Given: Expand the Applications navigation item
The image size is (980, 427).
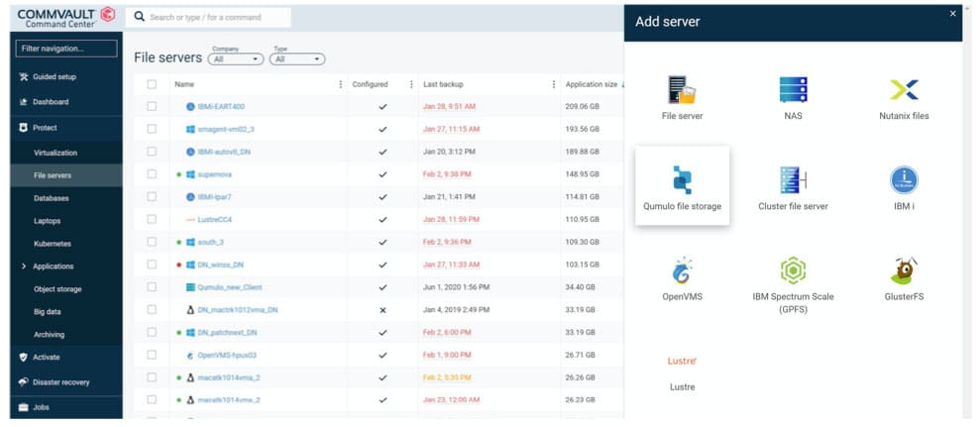Looking at the screenshot, I should [23, 267].
